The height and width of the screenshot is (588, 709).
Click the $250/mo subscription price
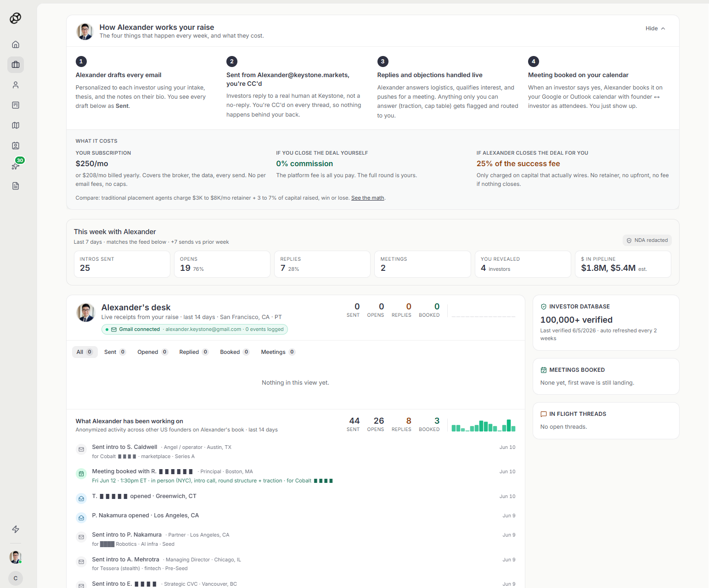click(x=92, y=164)
